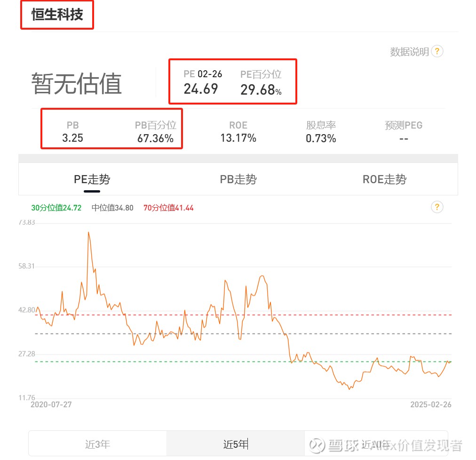Click the y-axis label 42.80
This screenshot has width=476, height=460.
[27, 310]
